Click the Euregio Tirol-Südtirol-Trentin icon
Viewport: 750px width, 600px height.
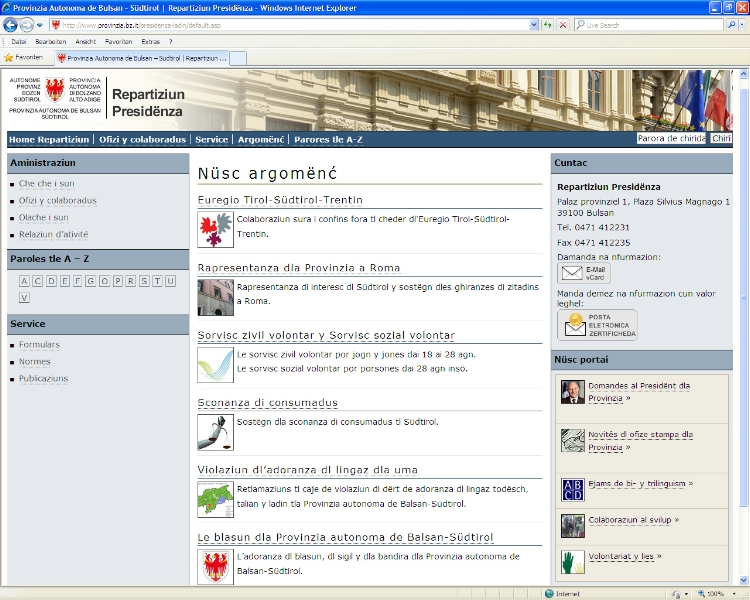215,229
